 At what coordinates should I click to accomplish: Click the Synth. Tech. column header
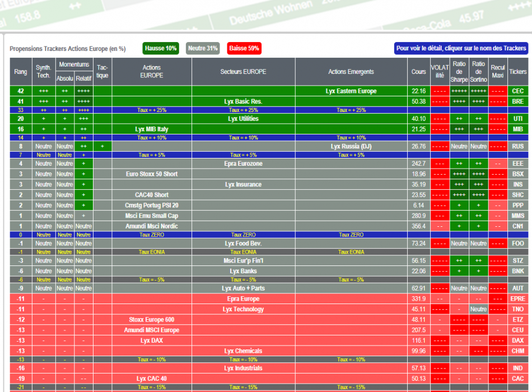point(44,72)
